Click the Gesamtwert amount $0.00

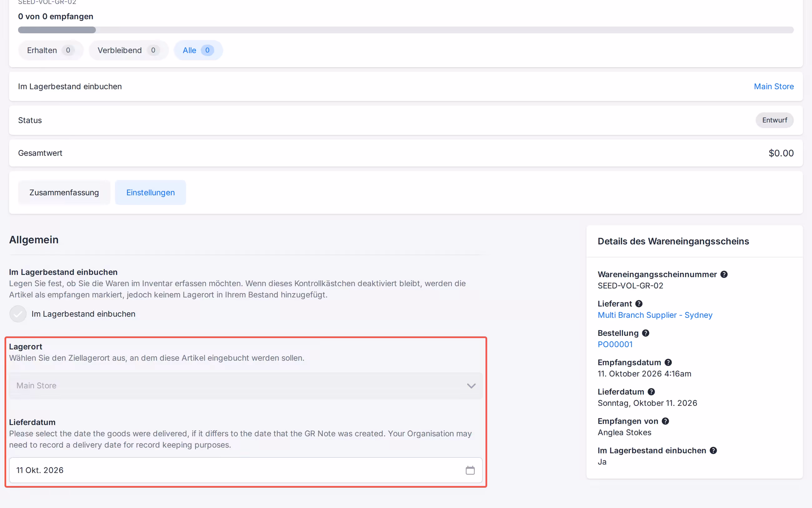pos(781,153)
